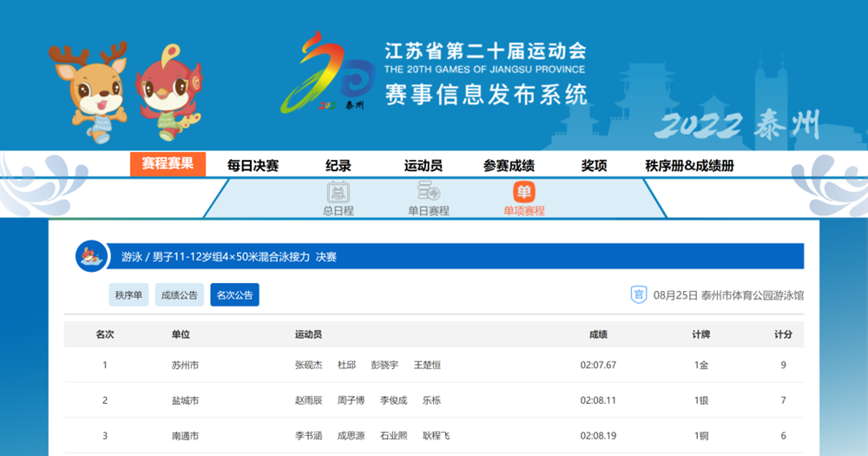The height and width of the screenshot is (456, 868).
Task: Click athlete name 乐栎
Action: click(x=431, y=400)
